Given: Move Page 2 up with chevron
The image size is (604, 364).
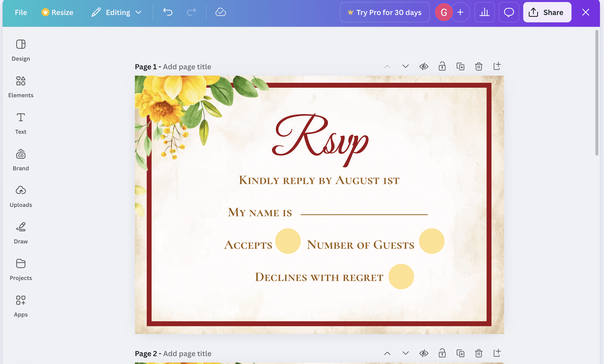Looking at the screenshot, I should pos(387,353).
